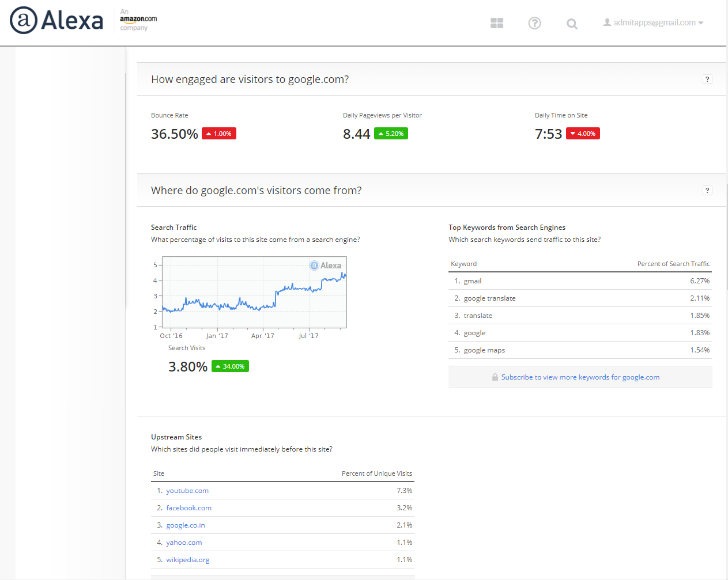Viewport: 728px width, 580px height.
Task: Open the wikipedia.org upstream site link
Action: 187,560
